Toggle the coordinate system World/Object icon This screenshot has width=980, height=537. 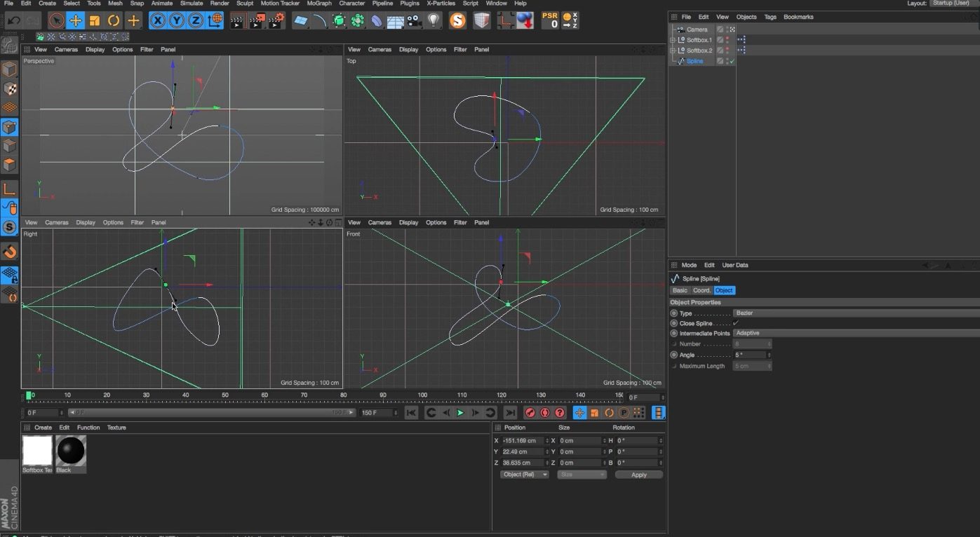coord(215,20)
